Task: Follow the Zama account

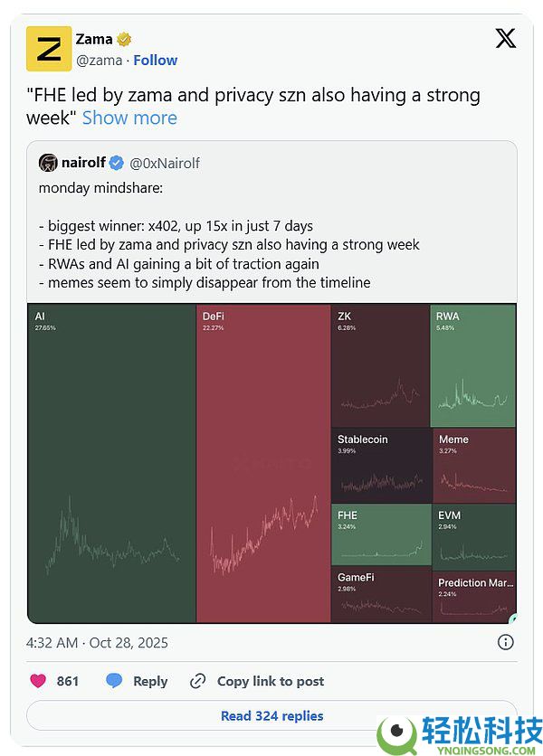Action: (156, 60)
